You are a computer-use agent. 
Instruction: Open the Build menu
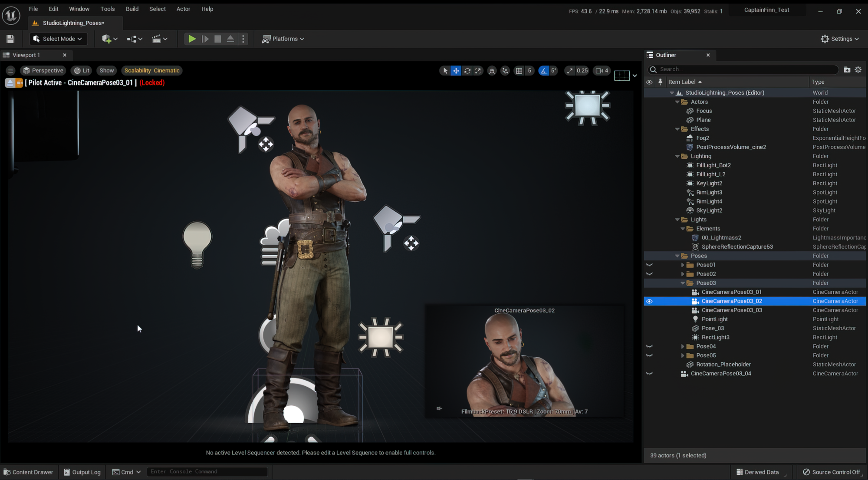132,9
